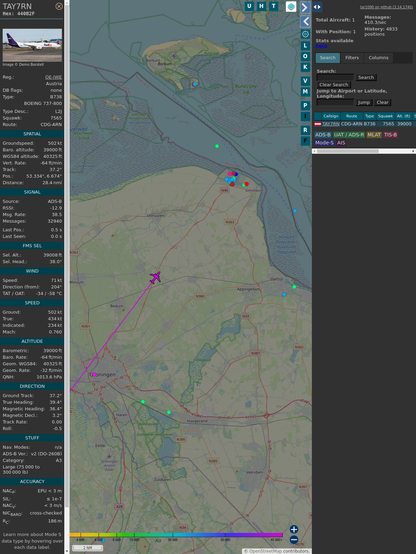
Task: Click the Jump button
Action: click(364, 102)
